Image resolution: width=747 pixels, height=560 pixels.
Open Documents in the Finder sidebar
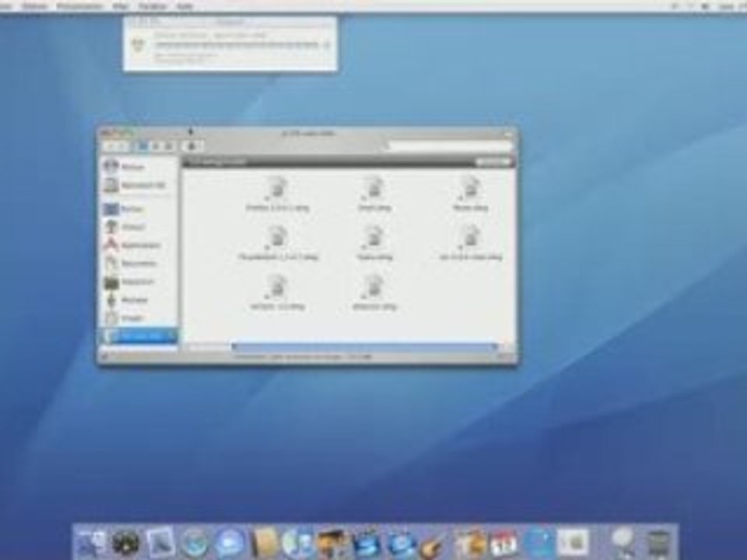[x=131, y=264]
